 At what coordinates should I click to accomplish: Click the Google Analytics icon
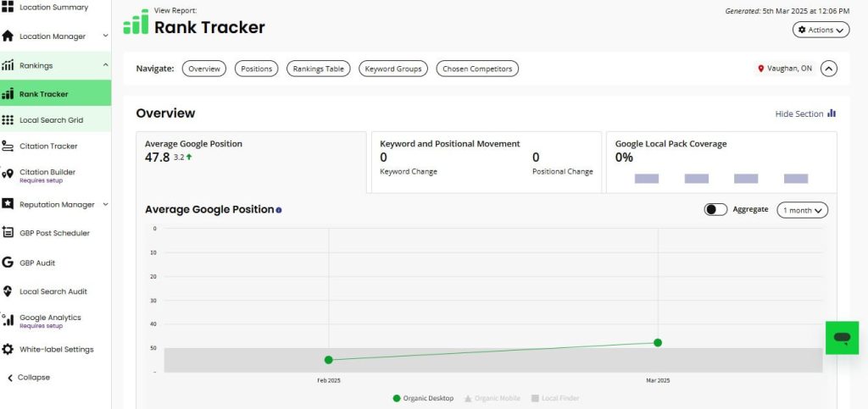click(8, 319)
